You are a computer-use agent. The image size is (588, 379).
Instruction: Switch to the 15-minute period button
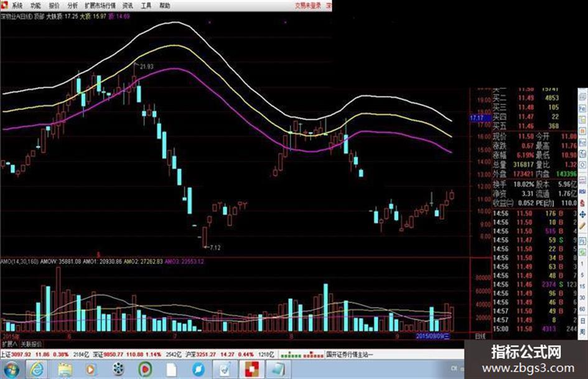(583, 286)
